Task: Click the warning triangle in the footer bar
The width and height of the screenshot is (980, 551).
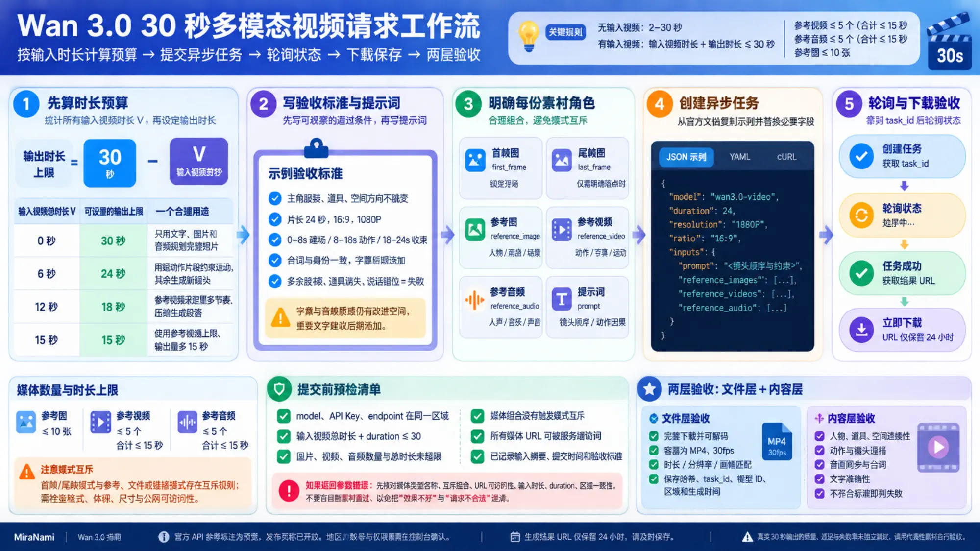Action: click(747, 537)
